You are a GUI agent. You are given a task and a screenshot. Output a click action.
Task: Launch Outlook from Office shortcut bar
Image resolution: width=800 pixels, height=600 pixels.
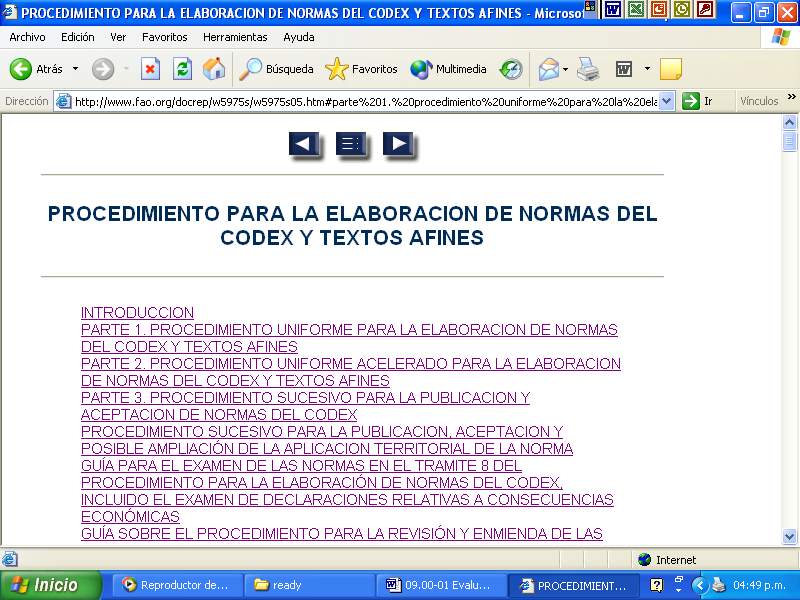click(x=682, y=9)
